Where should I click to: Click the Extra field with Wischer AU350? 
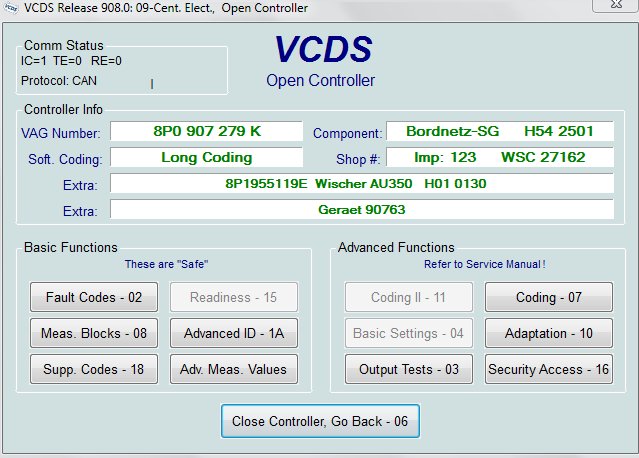point(362,183)
